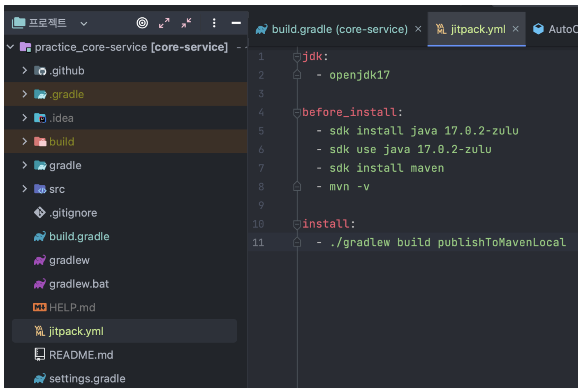Viewport: 583px width, 392px height.
Task: Click the build.gradle elephant icon in tree
Action: tap(39, 237)
